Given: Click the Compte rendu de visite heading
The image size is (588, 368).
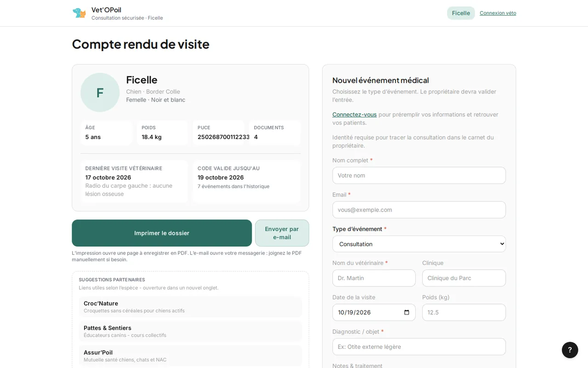Looking at the screenshot, I should (141, 44).
